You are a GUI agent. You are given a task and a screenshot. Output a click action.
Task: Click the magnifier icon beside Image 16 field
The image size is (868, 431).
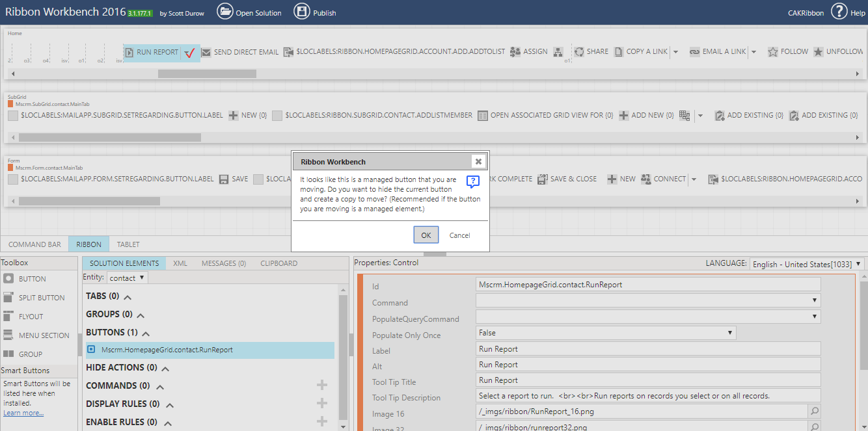click(x=815, y=411)
